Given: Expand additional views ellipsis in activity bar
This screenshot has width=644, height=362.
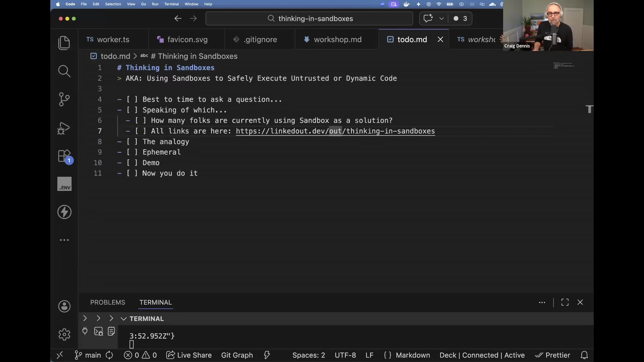Looking at the screenshot, I should click(x=64, y=240).
